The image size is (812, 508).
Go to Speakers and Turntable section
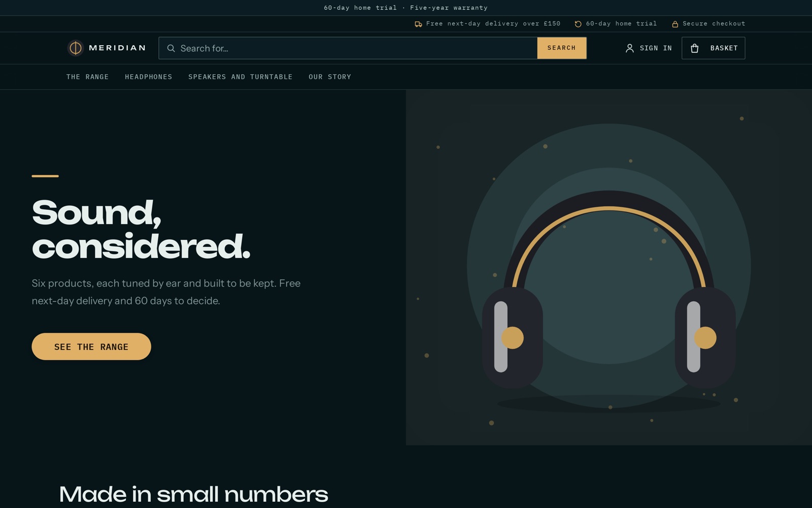240,77
